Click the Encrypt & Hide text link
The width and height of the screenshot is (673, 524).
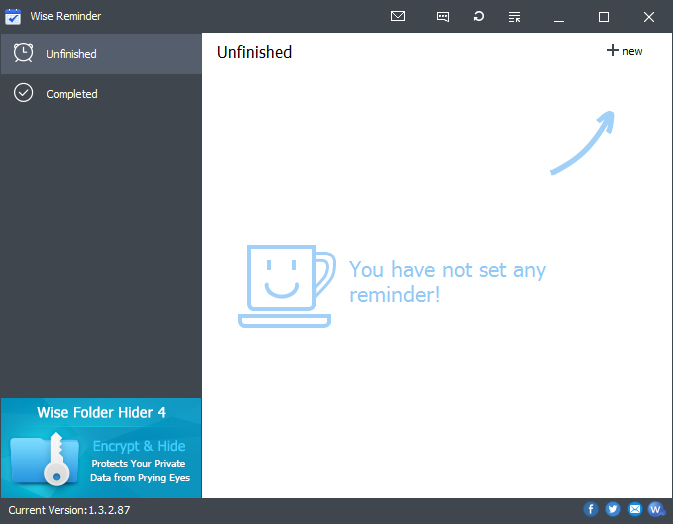[139, 446]
